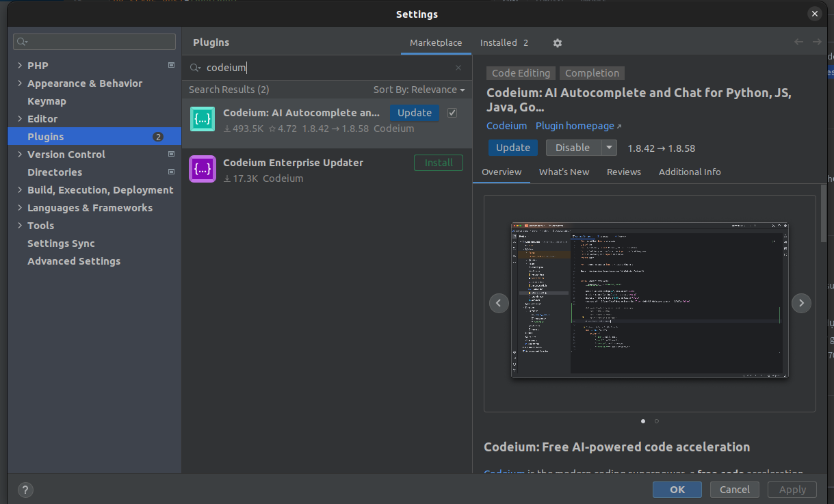This screenshot has height=504, width=834.
Task: Uncheck the Codeium plugin enabled checkbox
Action: (452, 113)
